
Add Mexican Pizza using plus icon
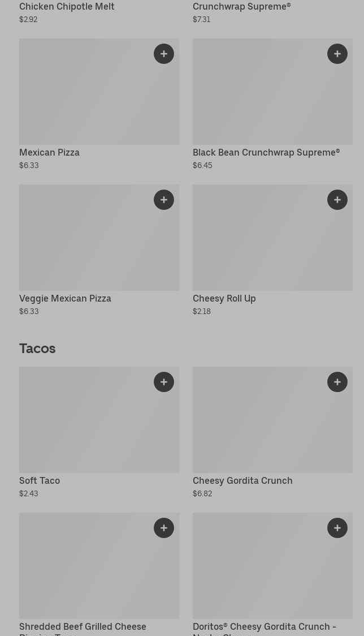pyautogui.click(x=164, y=54)
